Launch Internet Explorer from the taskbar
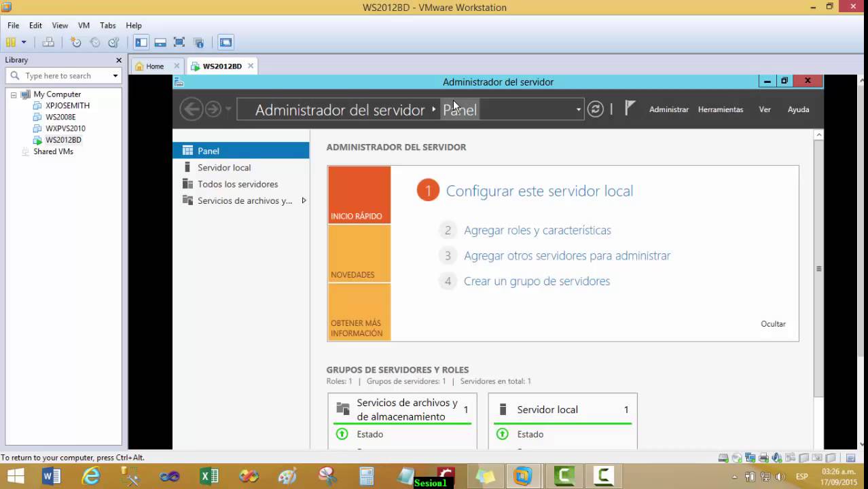 pos(91,476)
